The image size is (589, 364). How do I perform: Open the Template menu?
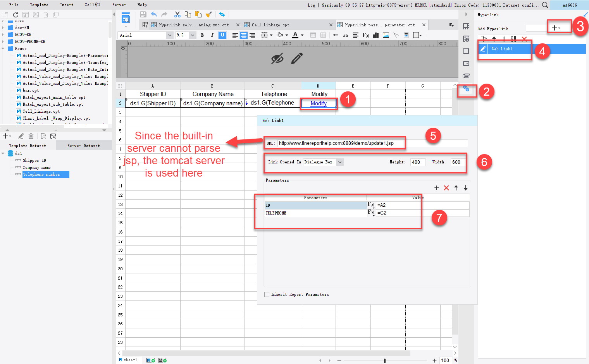point(39,5)
